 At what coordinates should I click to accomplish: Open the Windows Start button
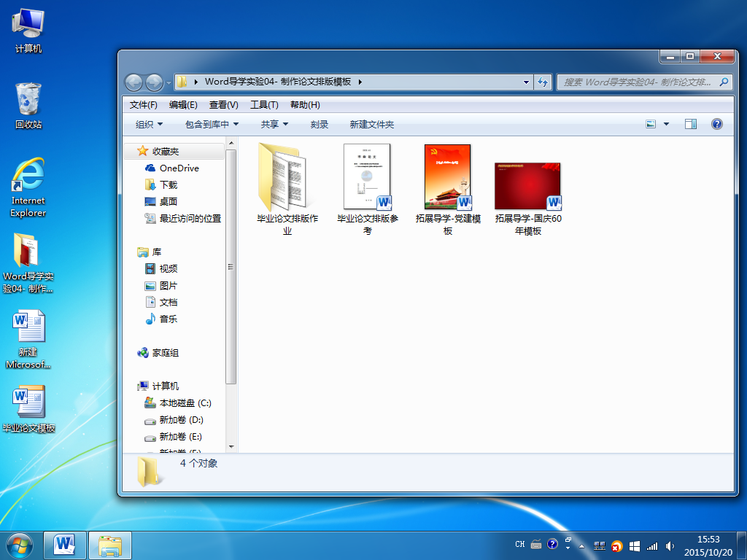pyautogui.click(x=20, y=545)
